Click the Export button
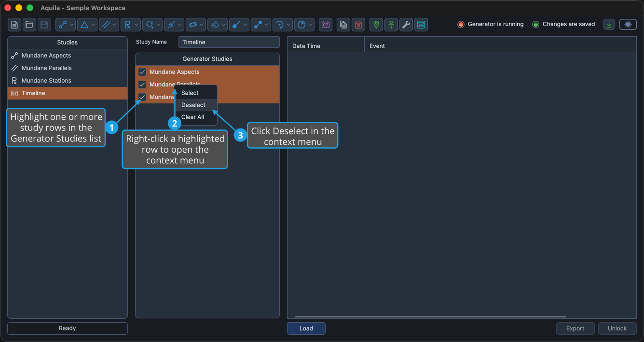Image resolution: width=644 pixels, height=342 pixels. (575, 328)
